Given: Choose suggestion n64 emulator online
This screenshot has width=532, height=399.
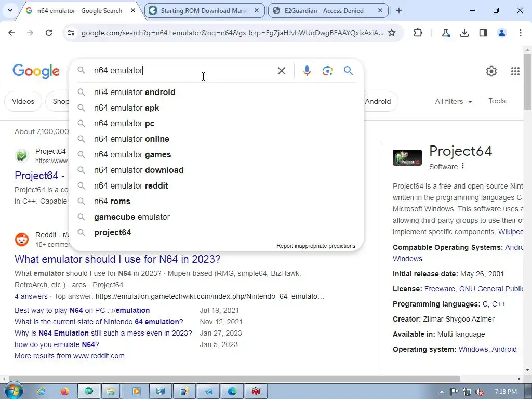Looking at the screenshot, I should pyautogui.click(x=216, y=139).
